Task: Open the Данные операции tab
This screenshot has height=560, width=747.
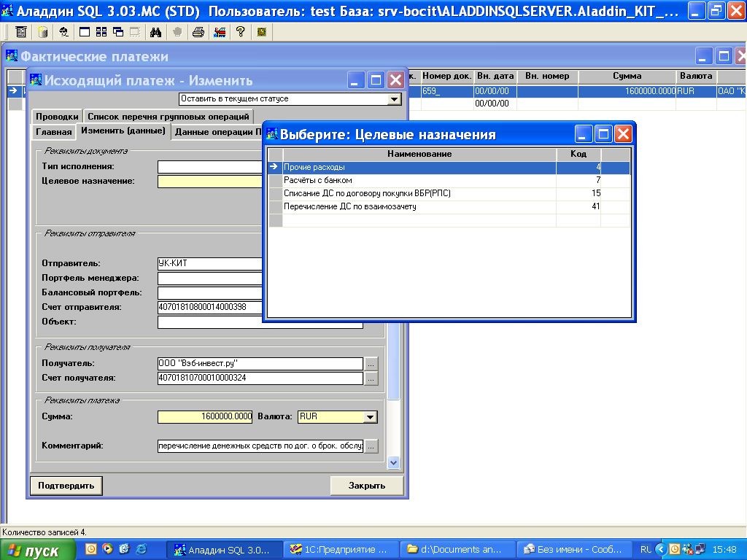Action: click(x=217, y=132)
